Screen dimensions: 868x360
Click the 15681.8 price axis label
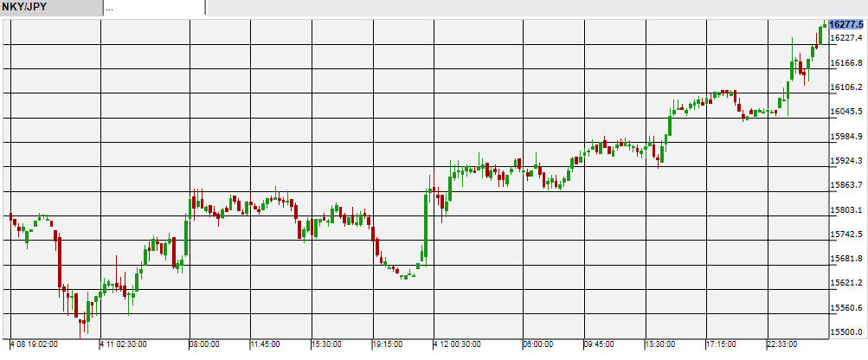[848, 259]
